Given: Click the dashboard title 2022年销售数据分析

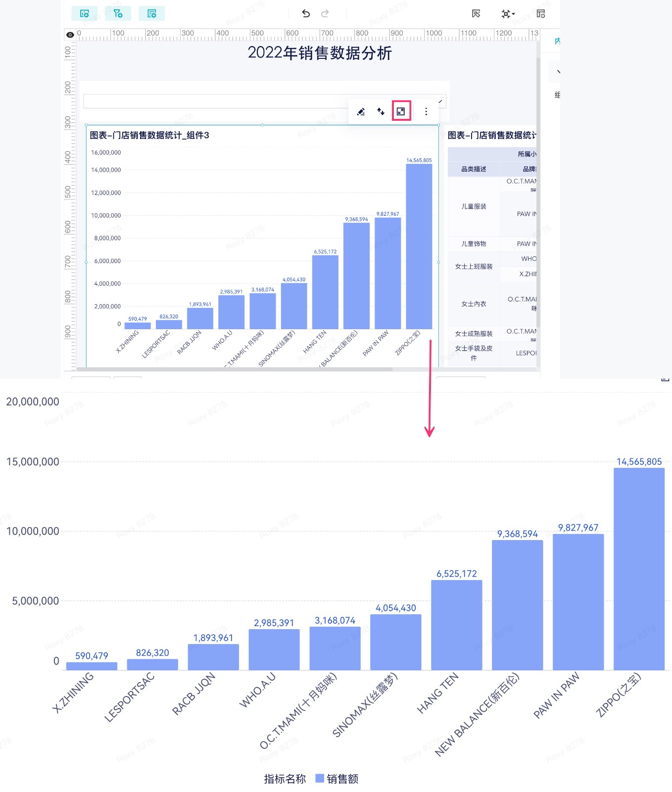Looking at the screenshot, I should [320, 53].
